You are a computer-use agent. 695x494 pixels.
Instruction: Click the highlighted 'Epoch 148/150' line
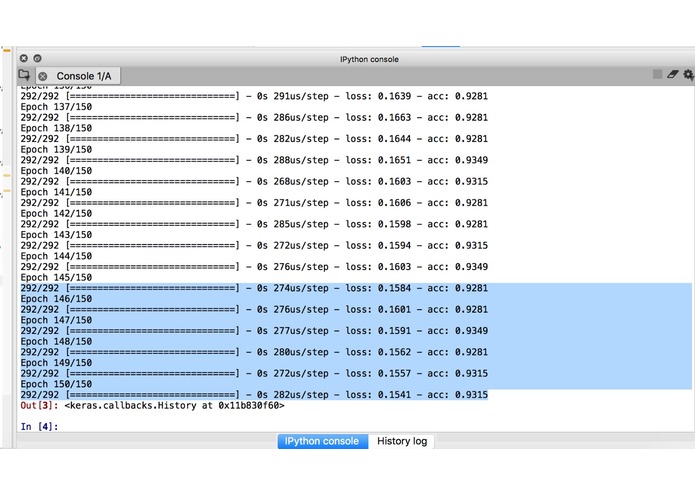56,341
